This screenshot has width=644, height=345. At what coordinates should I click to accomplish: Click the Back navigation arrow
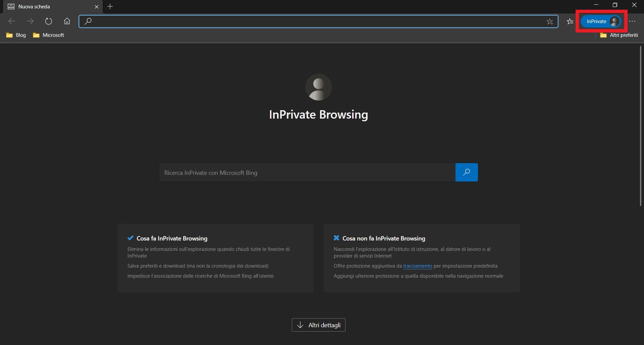point(12,21)
